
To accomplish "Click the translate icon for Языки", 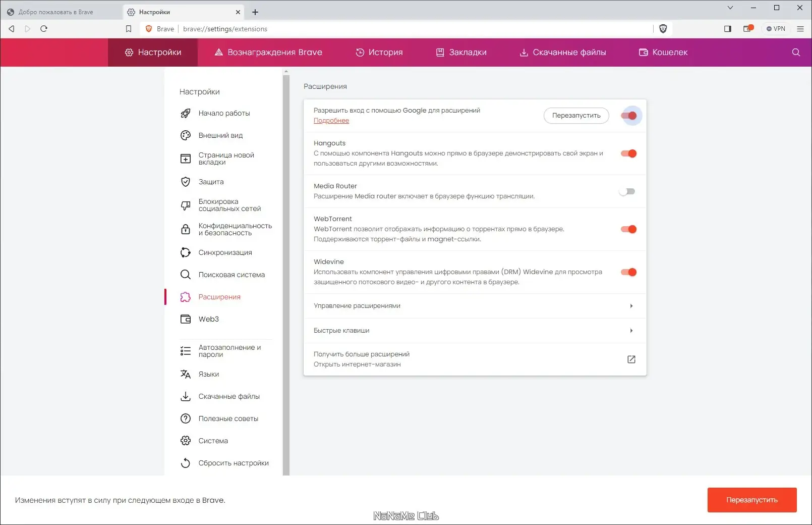I will [x=186, y=374].
